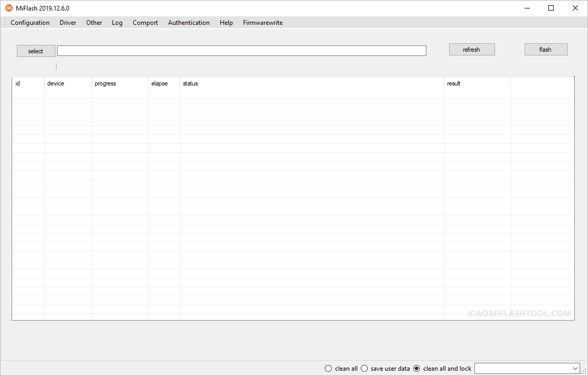588x376 pixels.
Task: Focus the firmware path input field
Action: coord(241,51)
